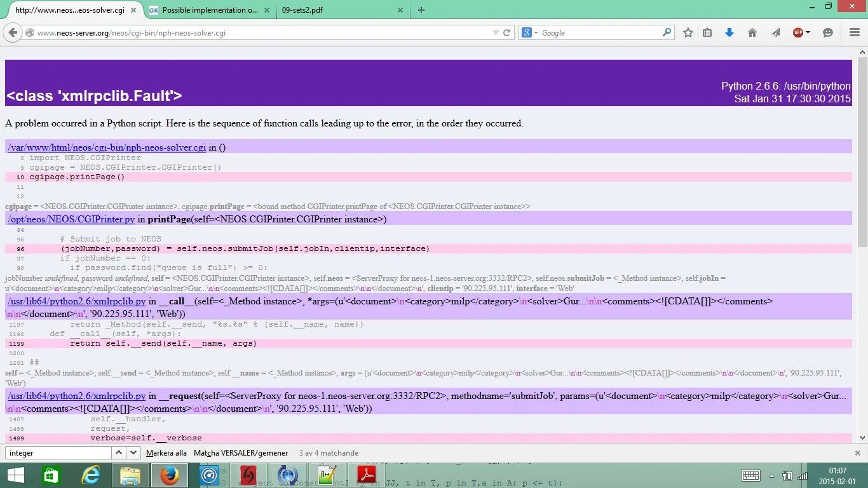Click the scrollbar down arrow

pos(862,438)
